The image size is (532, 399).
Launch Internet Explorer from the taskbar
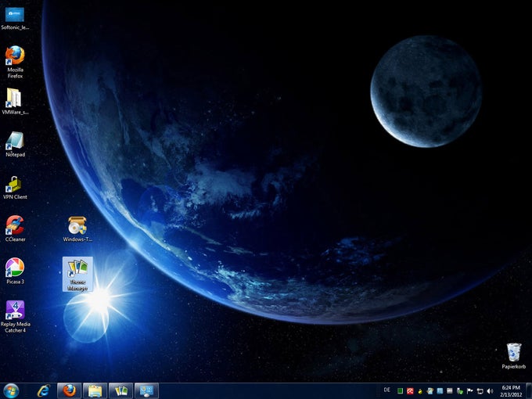coord(44,391)
